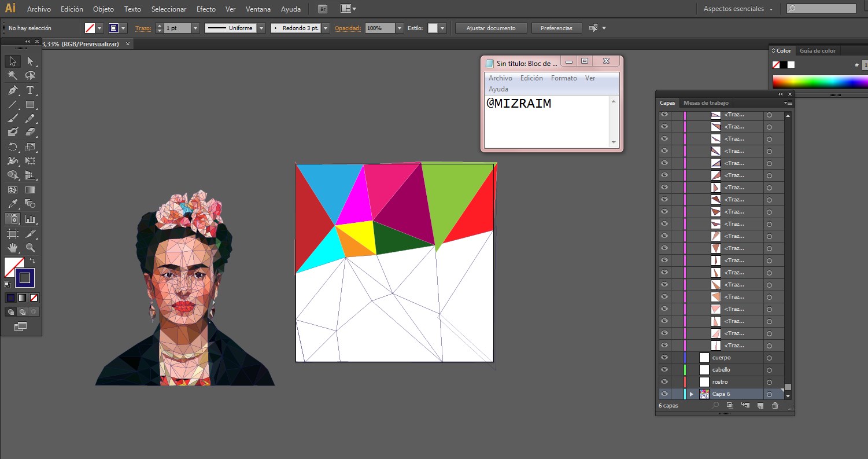Image resolution: width=868 pixels, height=459 pixels.
Task: Select the Scale tool
Action: (x=30, y=147)
